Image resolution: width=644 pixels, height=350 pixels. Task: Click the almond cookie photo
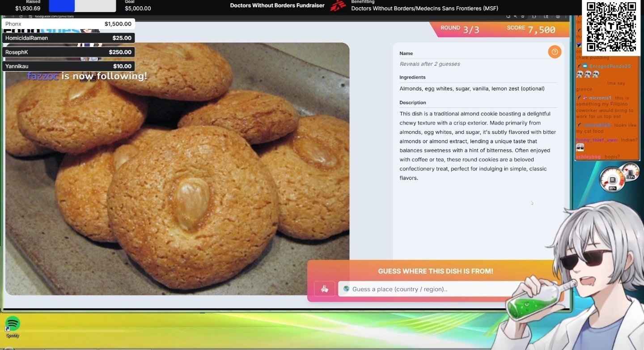(177, 169)
